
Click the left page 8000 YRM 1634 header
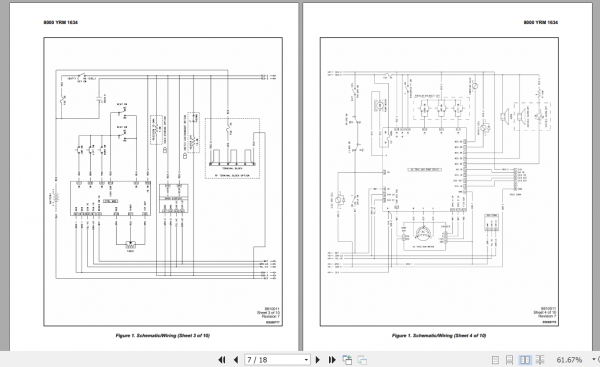pos(61,23)
